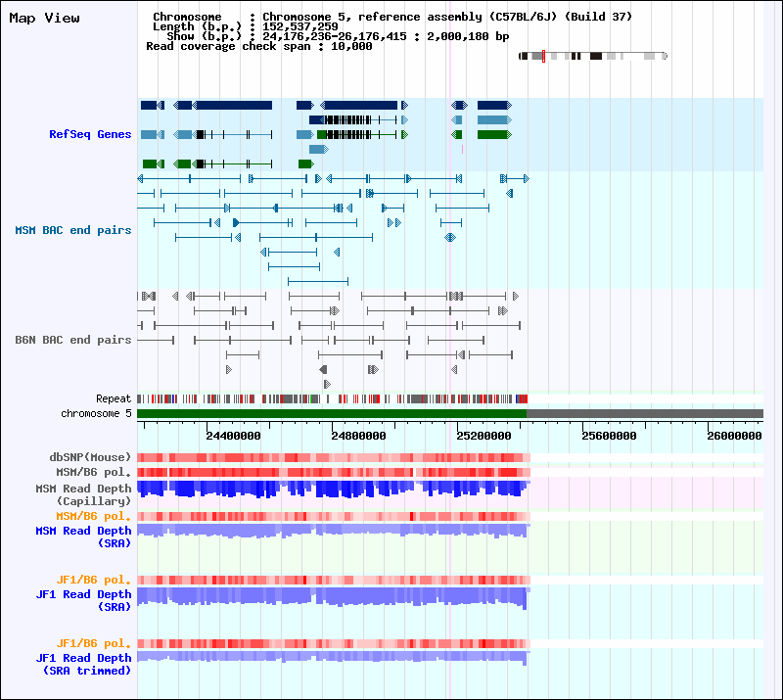This screenshot has width=783, height=700.
Task: Click the 24400000 ruler position label
Action: pos(233,436)
